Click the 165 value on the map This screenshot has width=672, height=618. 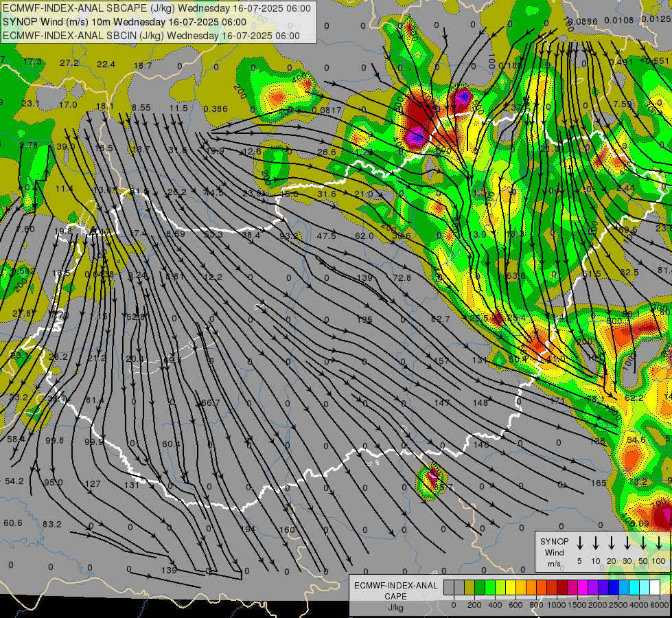click(x=599, y=483)
